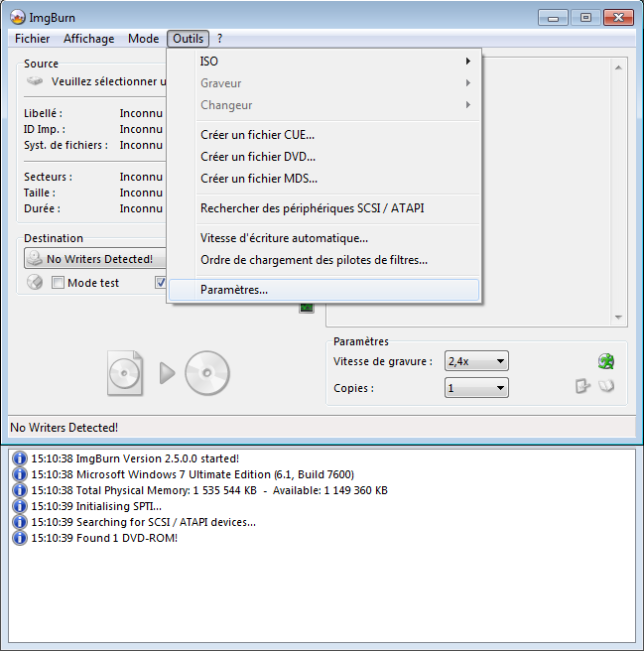The image size is (644, 651).
Task: Click info icon of Total Physical Memory entry
Action: (20, 490)
